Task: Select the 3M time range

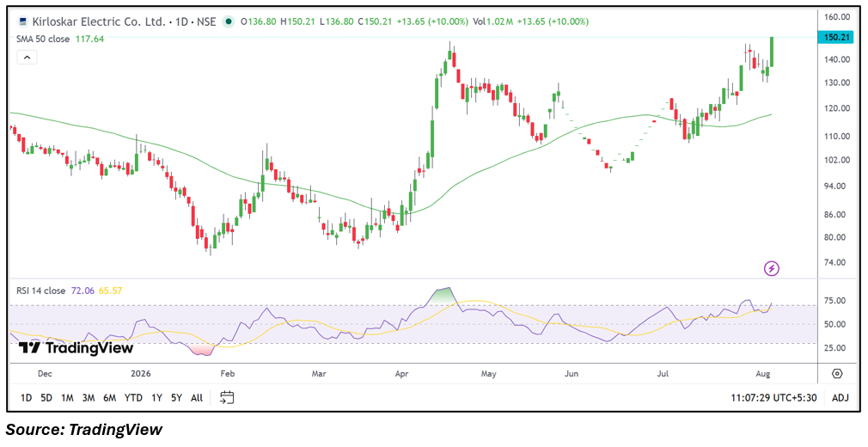Action: click(x=88, y=398)
